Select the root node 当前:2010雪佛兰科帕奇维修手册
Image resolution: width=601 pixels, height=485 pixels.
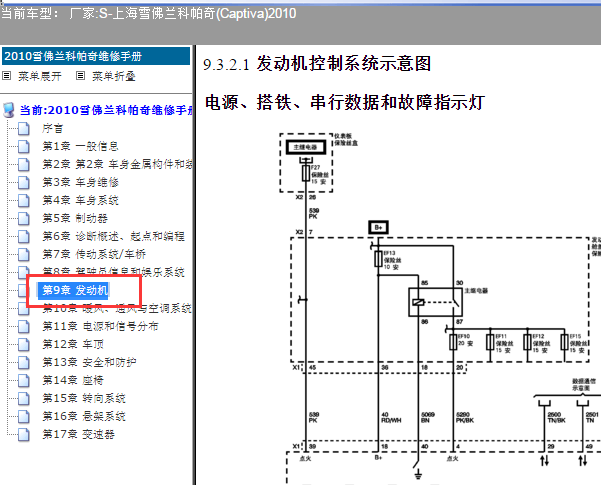click(106, 110)
